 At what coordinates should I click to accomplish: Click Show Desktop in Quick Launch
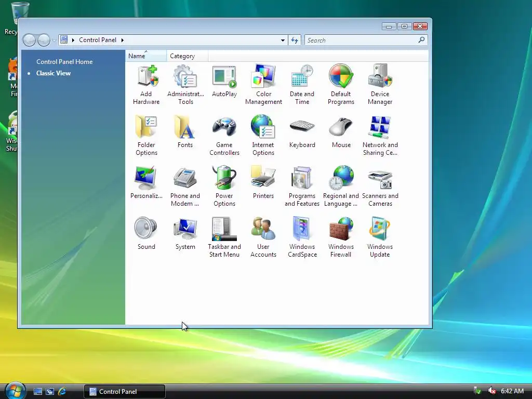[x=38, y=392]
